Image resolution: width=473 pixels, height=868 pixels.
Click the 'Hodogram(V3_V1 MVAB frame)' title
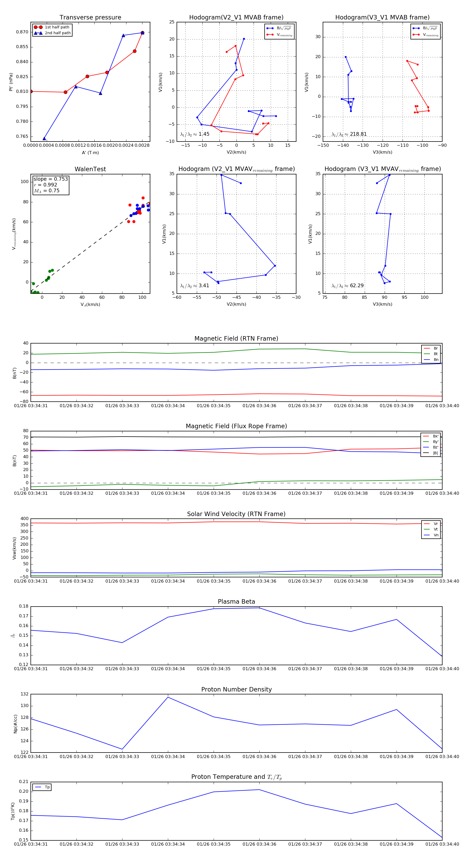[x=382, y=17]
